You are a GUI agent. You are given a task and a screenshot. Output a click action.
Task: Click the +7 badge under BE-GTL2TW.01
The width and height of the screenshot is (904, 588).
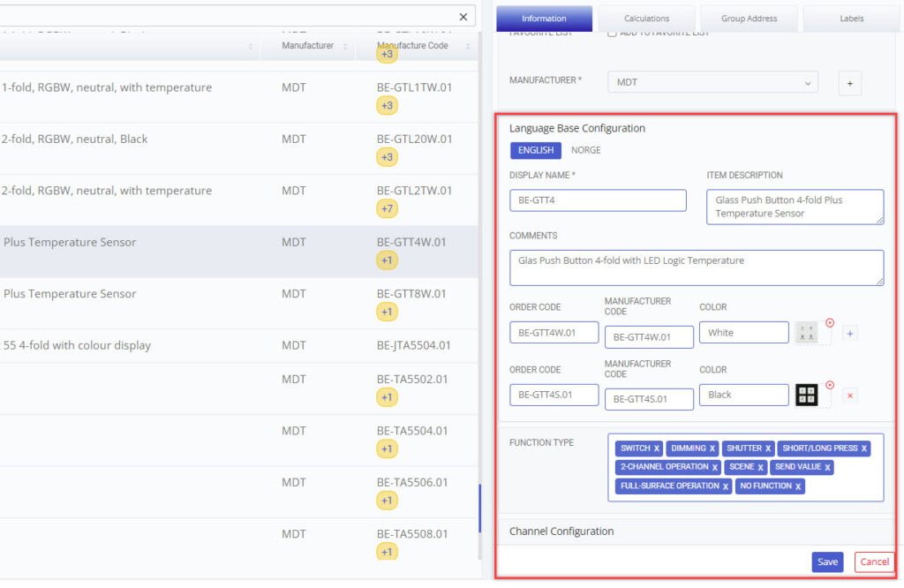[387, 208]
